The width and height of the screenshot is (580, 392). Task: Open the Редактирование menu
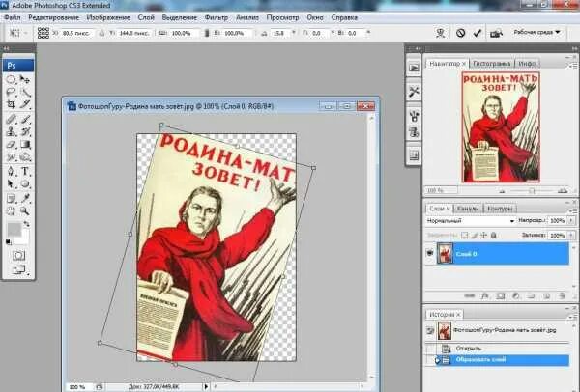coord(53,17)
